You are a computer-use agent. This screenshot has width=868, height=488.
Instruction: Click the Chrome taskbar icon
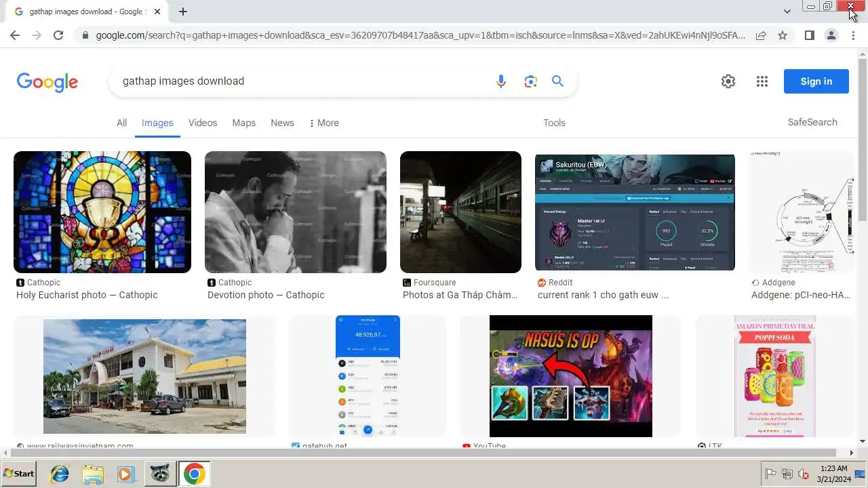pos(194,474)
